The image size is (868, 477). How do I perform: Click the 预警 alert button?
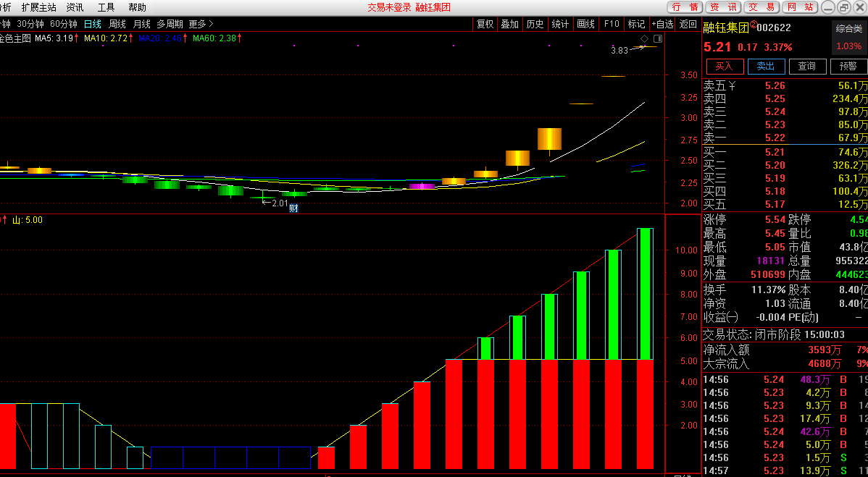pos(848,67)
